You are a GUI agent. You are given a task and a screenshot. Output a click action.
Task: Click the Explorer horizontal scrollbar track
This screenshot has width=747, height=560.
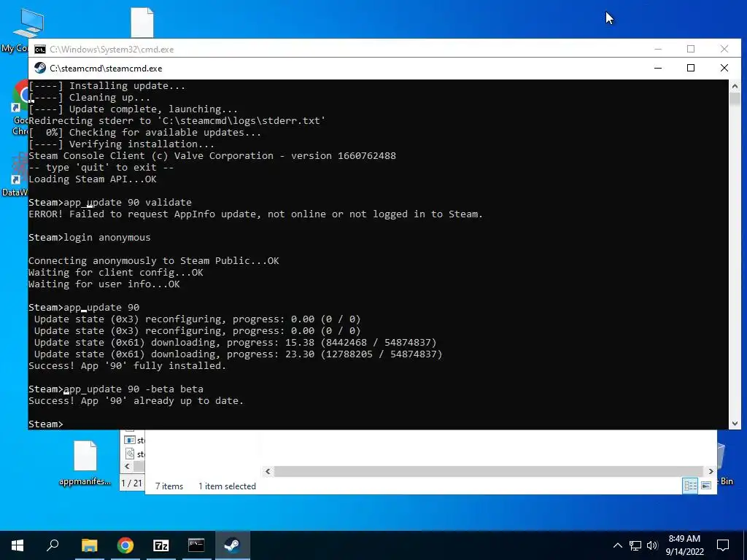click(x=489, y=472)
